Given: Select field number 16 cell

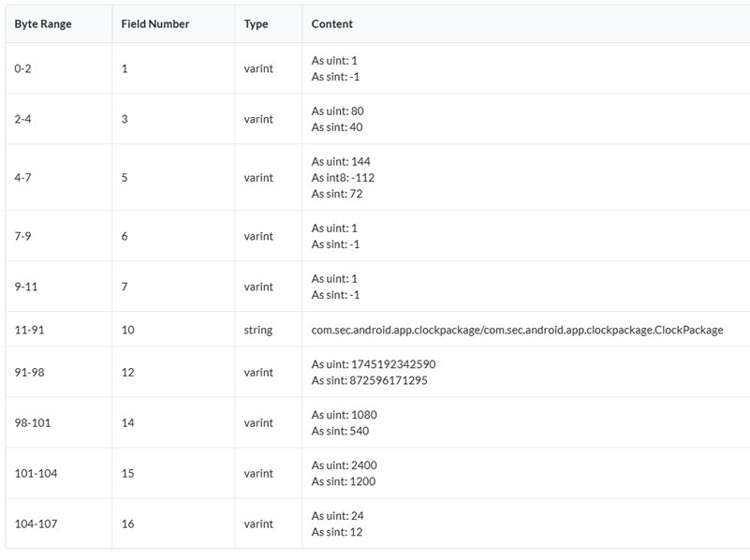Looking at the screenshot, I should tap(128, 524).
